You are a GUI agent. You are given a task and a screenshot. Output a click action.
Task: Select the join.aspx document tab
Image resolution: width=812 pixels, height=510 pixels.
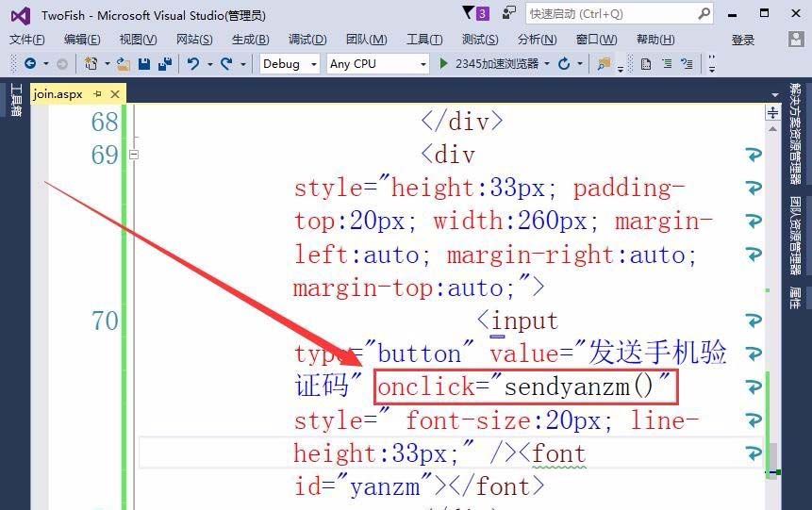point(58,93)
